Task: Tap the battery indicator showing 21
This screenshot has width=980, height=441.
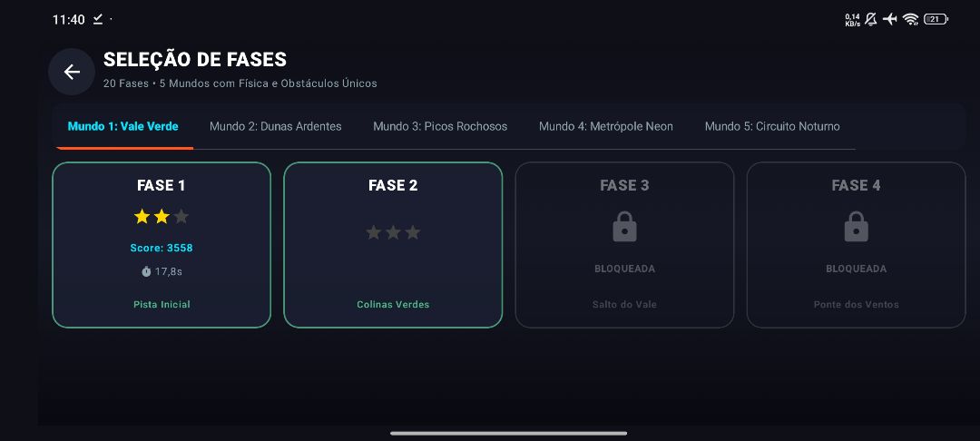Action: tap(936, 19)
